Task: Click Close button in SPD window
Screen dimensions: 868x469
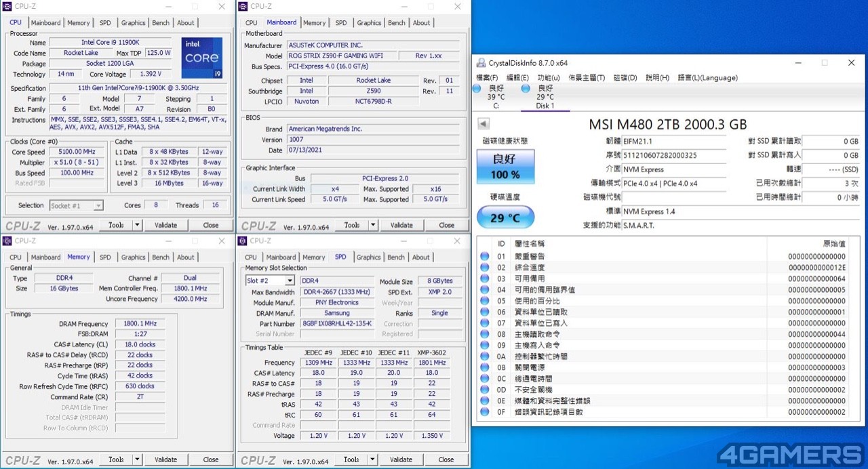Action: pyautogui.click(x=446, y=460)
